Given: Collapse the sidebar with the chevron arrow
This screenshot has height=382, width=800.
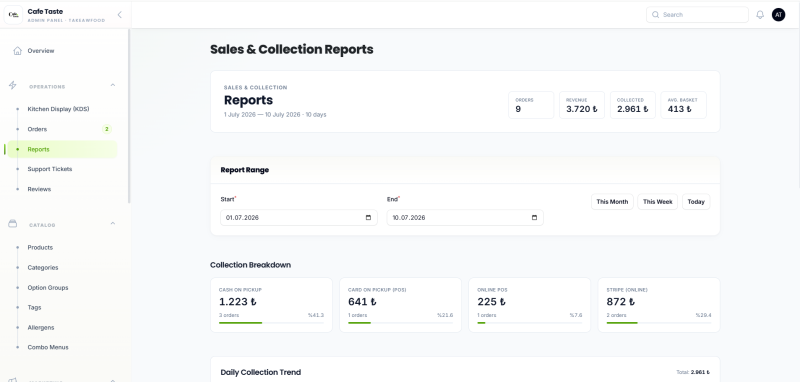Looking at the screenshot, I should 119,15.
